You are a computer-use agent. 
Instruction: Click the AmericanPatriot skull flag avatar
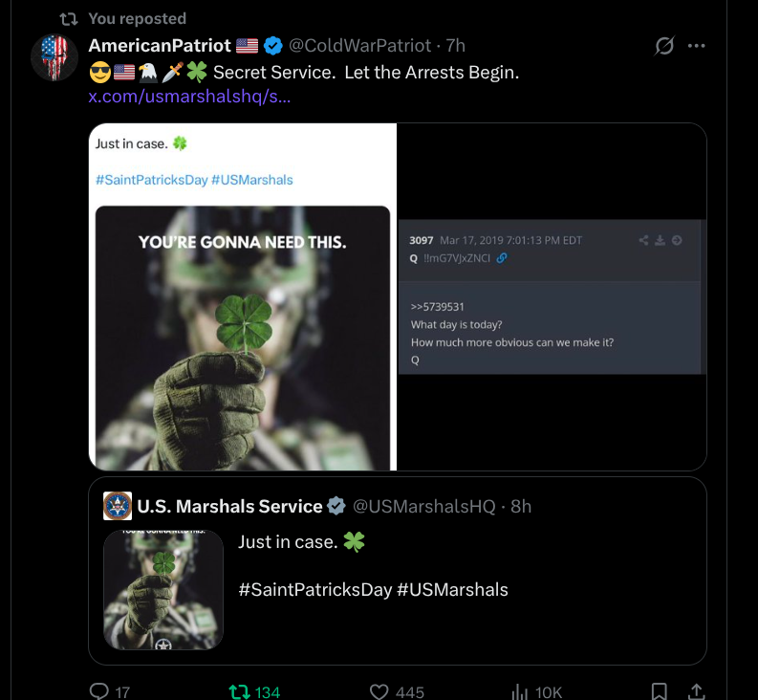tap(54, 57)
